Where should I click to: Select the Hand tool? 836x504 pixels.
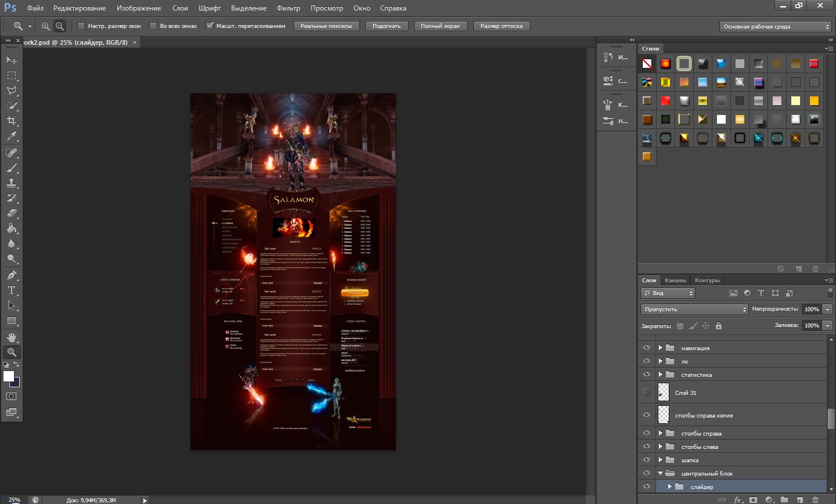(x=12, y=337)
